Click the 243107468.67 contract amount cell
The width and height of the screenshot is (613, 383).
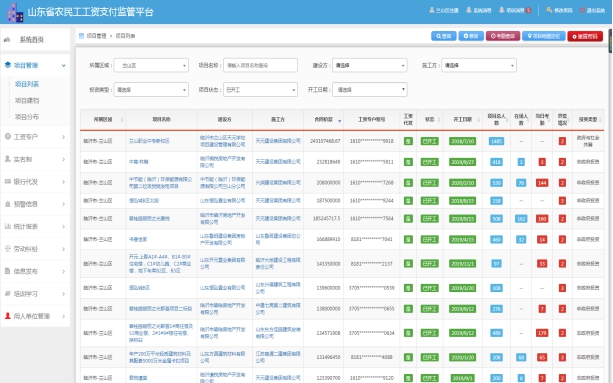point(325,141)
